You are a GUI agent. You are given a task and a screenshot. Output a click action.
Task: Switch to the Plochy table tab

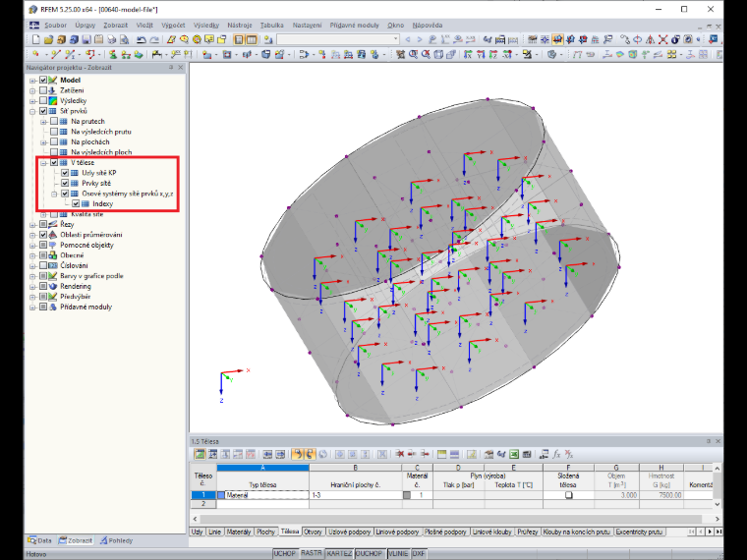tap(265, 532)
